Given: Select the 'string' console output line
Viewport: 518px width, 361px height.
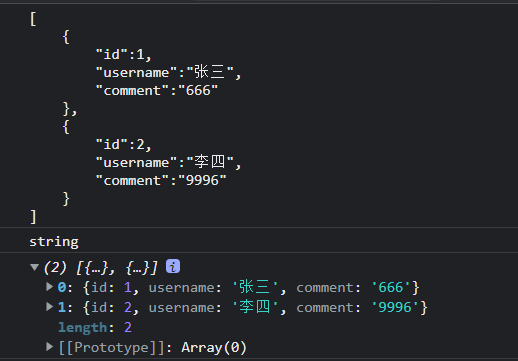Looking at the screenshot, I should coord(54,242).
